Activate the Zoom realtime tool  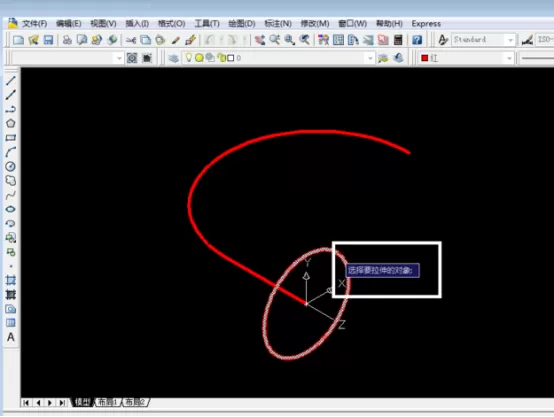pyautogui.click(x=275, y=40)
